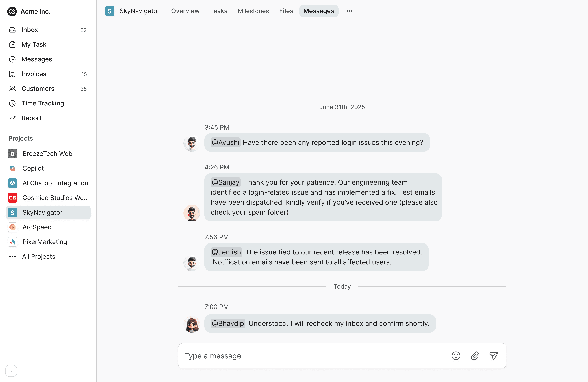Click the attachment paperclip icon

[475, 356]
